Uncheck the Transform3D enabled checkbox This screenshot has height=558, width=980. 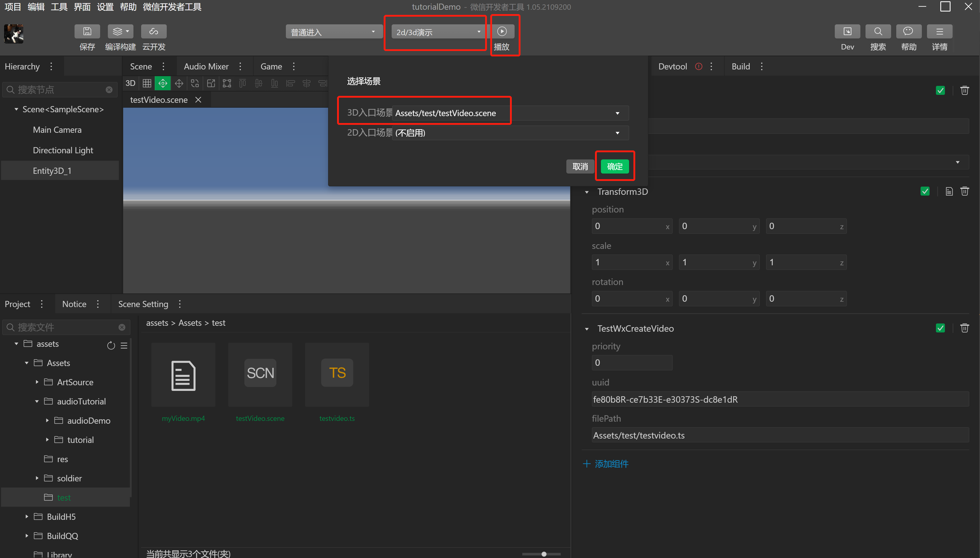(x=925, y=191)
